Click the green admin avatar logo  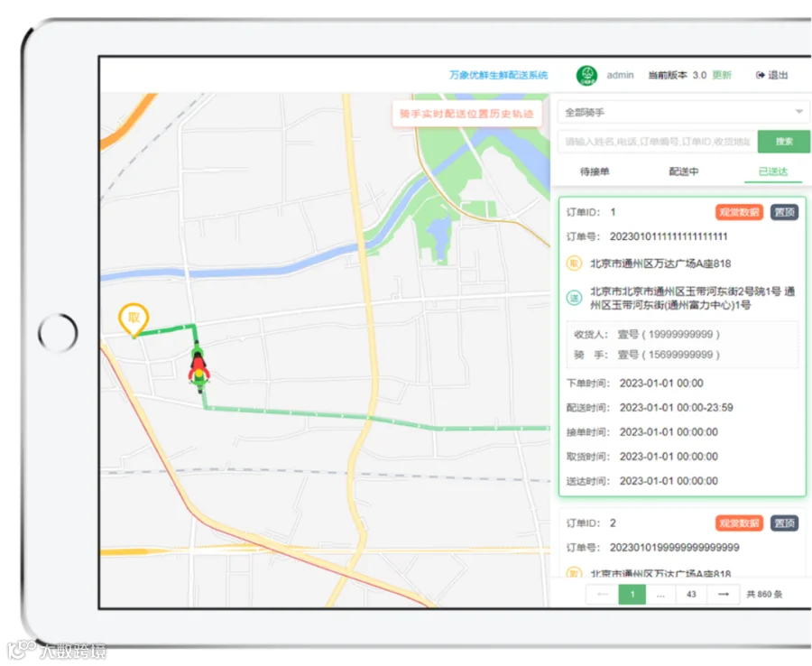(x=586, y=75)
